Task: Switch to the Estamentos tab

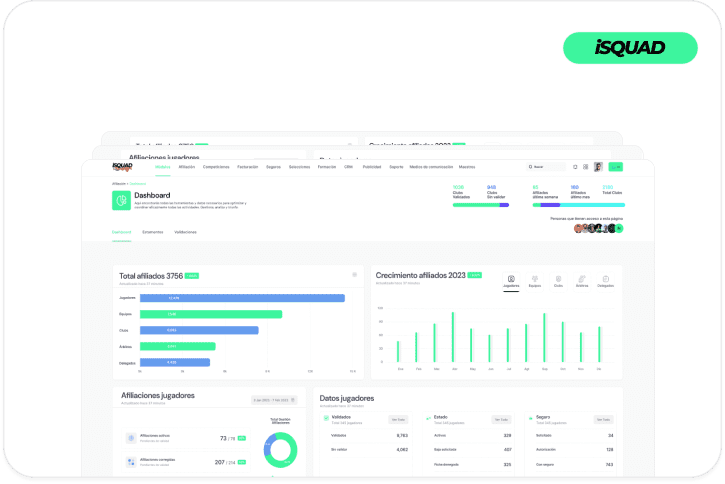Action: [x=153, y=232]
